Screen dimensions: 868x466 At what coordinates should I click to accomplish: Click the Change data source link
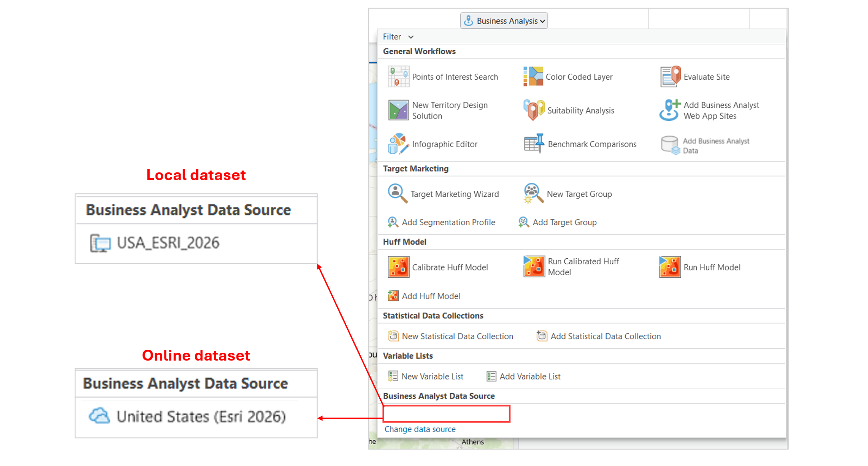[420, 429]
